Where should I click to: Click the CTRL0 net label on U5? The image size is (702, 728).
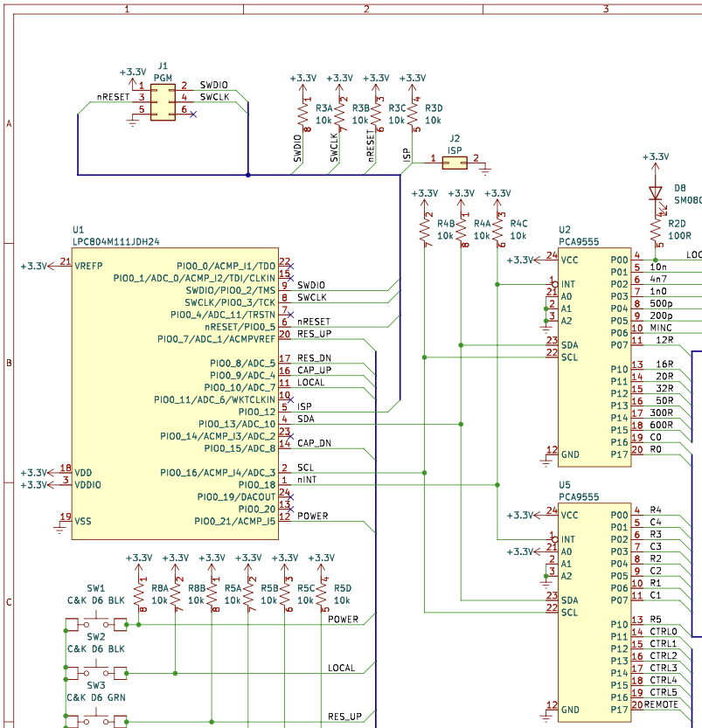pyautogui.click(x=664, y=631)
